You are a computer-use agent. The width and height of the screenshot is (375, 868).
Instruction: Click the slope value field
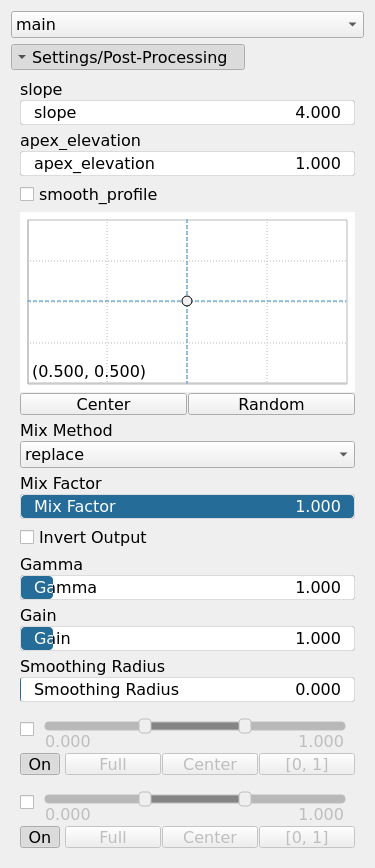click(x=187, y=112)
